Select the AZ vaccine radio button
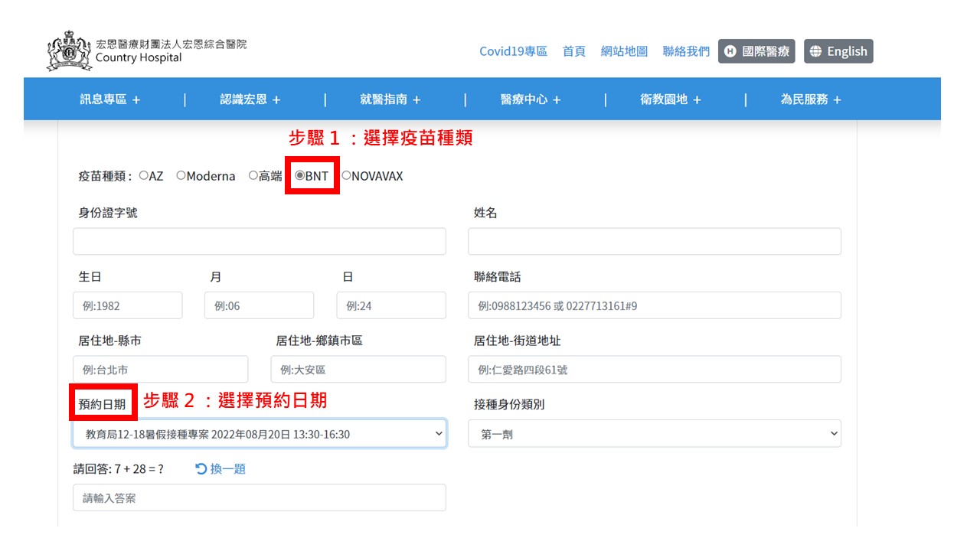This screenshot has width=980, height=551. (144, 175)
